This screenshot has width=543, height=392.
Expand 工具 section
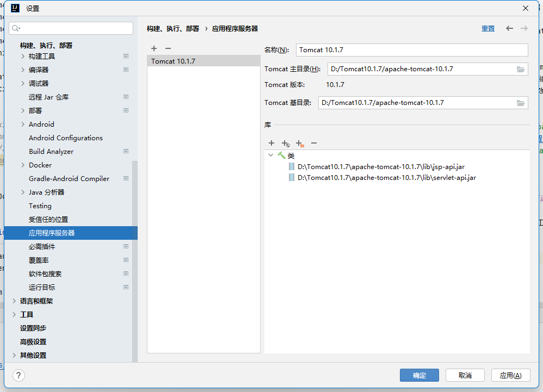pos(14,314)
